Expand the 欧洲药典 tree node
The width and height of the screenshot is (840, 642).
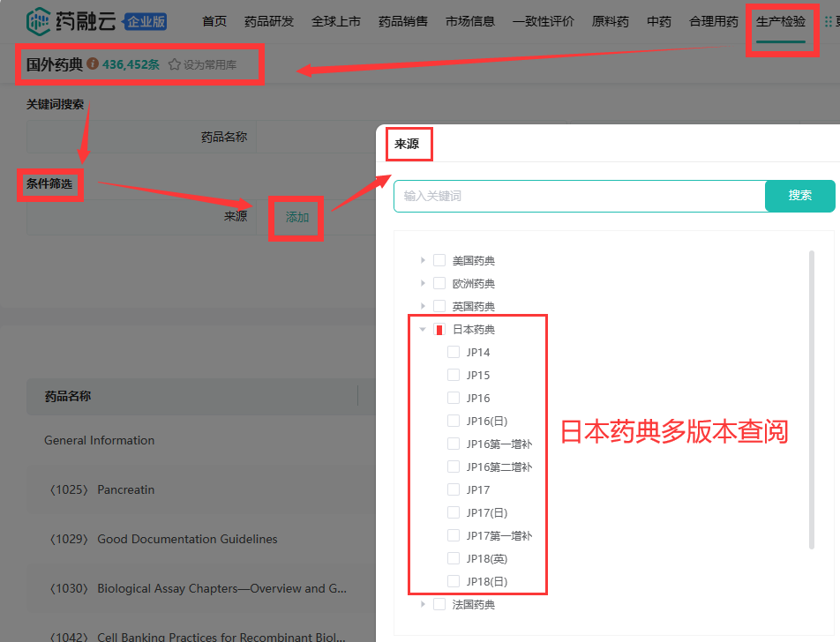[423, 283]
